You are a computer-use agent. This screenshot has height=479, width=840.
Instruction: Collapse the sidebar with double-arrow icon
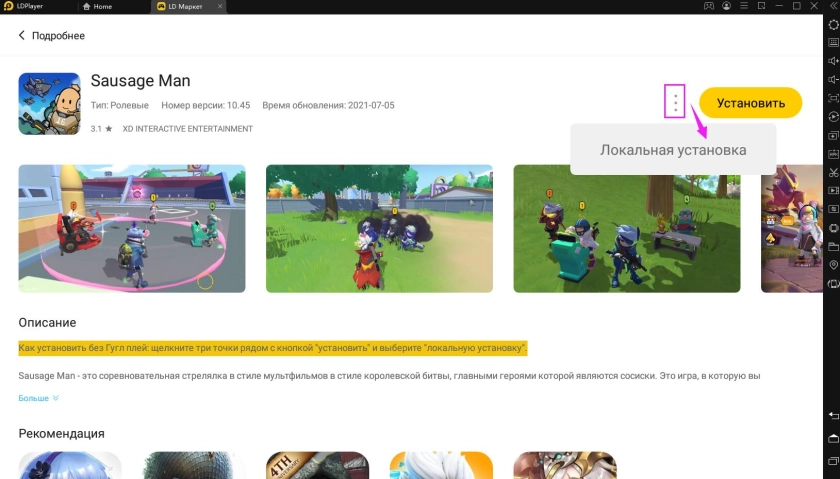(x=832, y=6)
